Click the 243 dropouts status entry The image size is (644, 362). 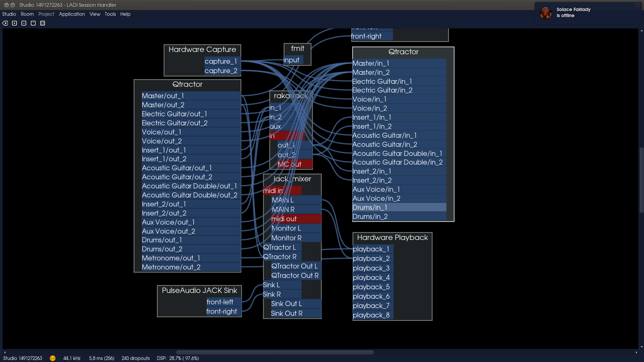(136, 358)
